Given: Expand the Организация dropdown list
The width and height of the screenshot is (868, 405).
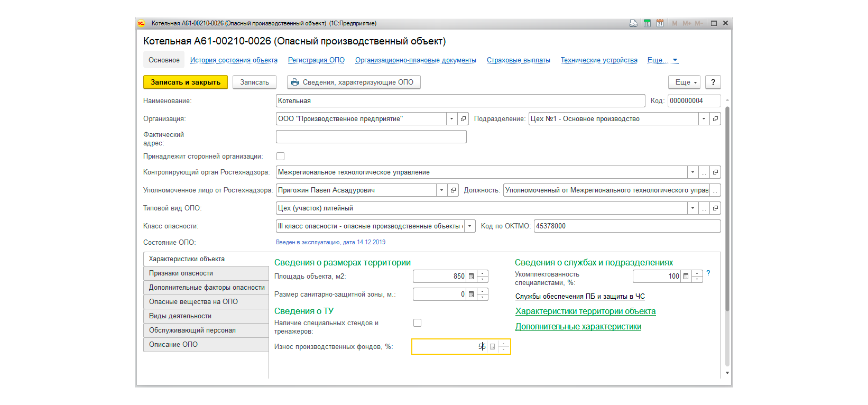Looking at the screenshot, I should 452,119.
